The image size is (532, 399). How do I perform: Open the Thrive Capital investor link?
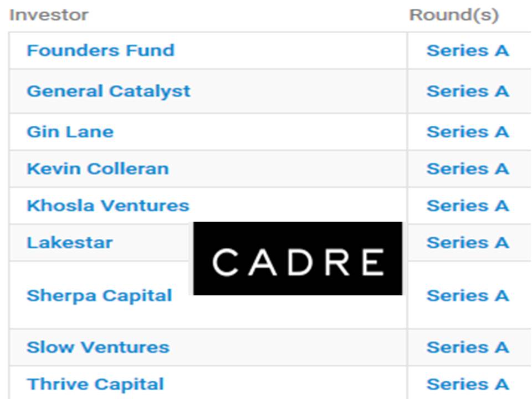(95, 385)
